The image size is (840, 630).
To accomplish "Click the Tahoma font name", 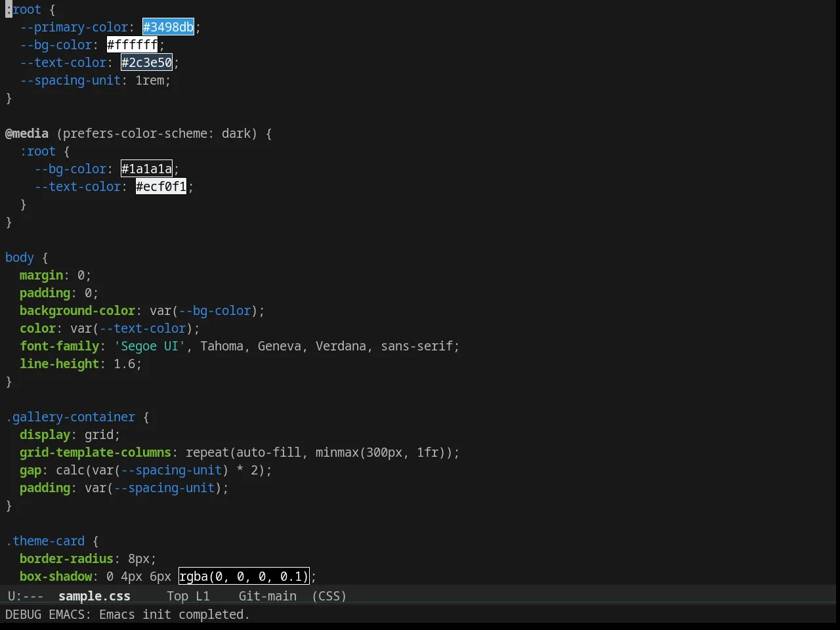I will [x=222, y=346].
